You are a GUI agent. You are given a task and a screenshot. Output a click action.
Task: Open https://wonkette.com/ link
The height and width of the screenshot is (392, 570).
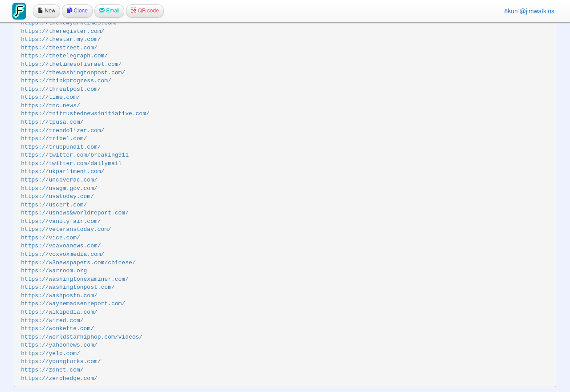(x=57, y=329)
